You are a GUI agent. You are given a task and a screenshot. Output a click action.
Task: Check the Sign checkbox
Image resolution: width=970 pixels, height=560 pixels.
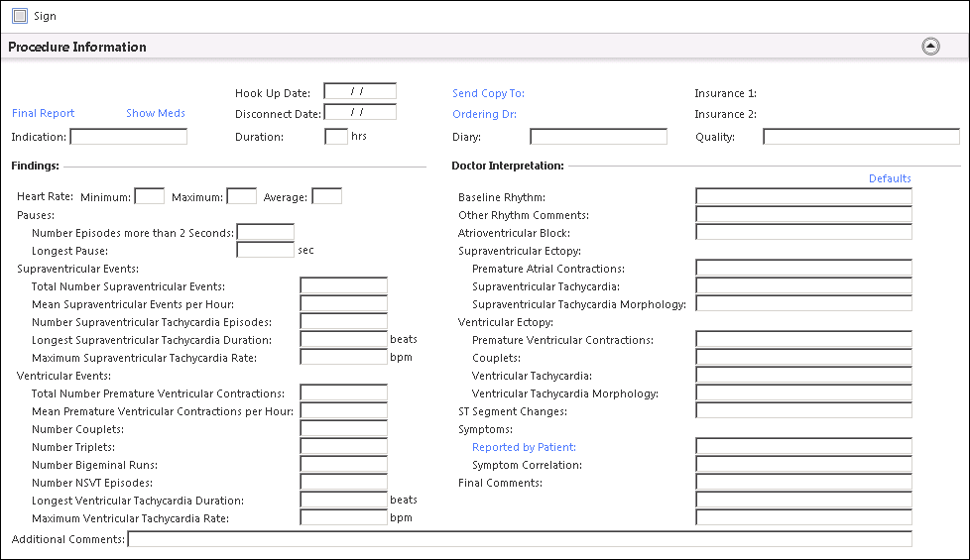click(x=20, y=16)
